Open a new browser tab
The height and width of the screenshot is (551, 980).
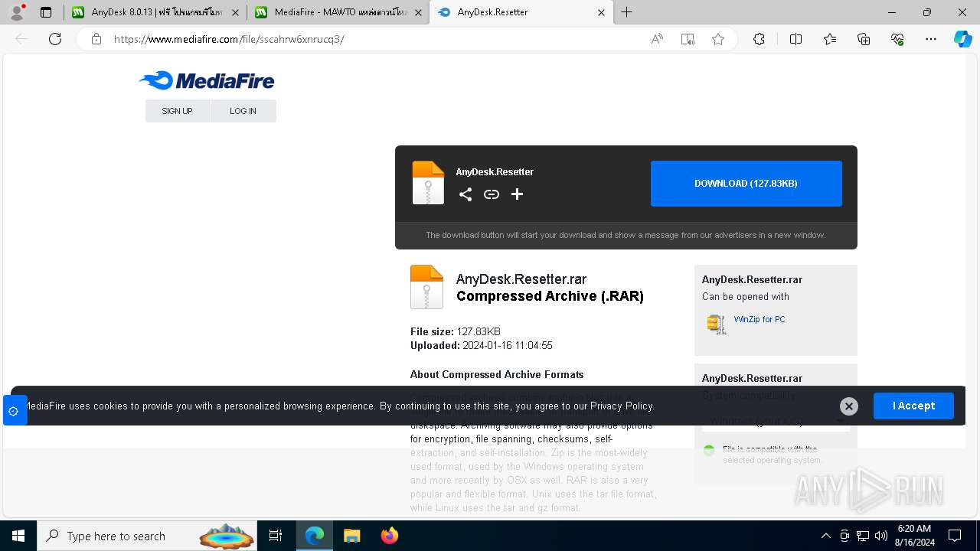(x=626, y=12)
